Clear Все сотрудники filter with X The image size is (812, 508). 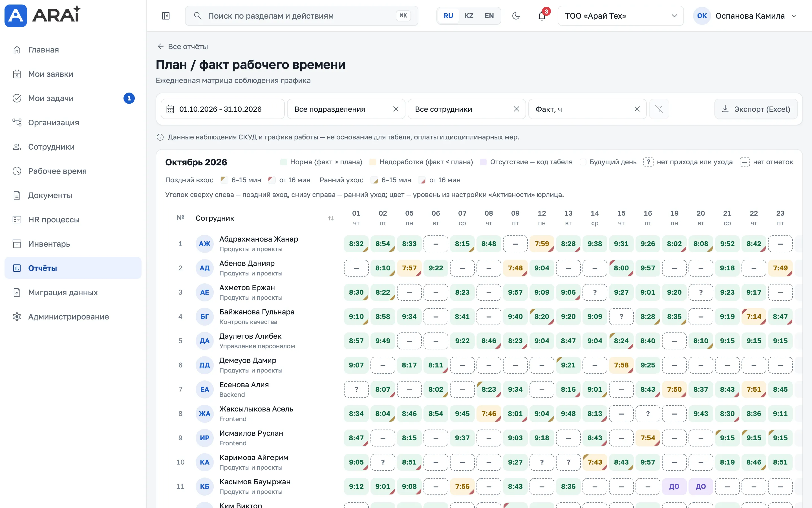(517, 109)
